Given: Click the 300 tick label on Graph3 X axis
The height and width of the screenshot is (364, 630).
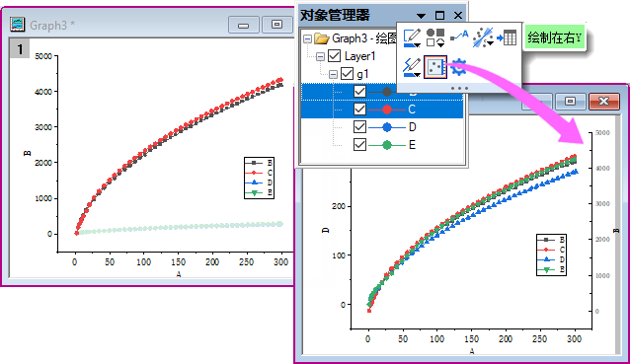Looking at the screenshot, I should [x=280, y=262].
